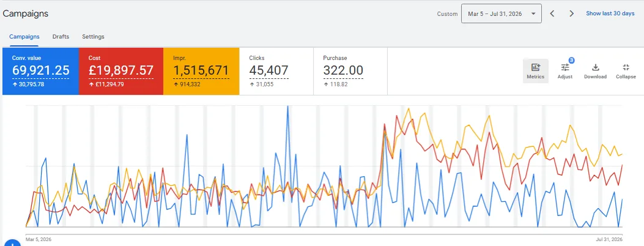Click the £19,897.57 cost value
This screenshot has height=246, width=644.
point(120,70)
